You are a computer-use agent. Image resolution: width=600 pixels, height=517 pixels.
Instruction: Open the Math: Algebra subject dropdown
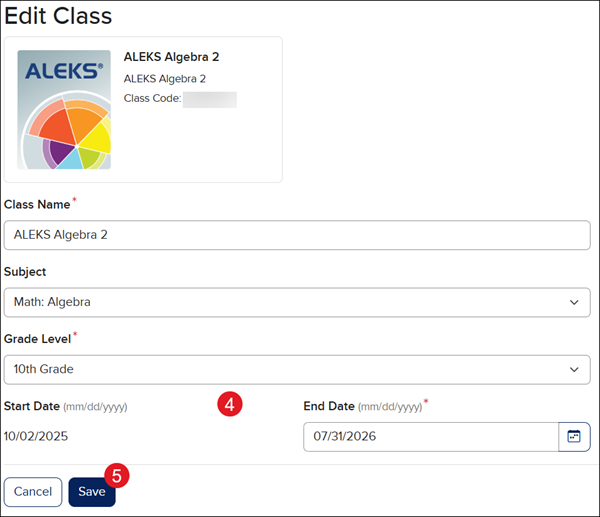[x=290, y=302]
